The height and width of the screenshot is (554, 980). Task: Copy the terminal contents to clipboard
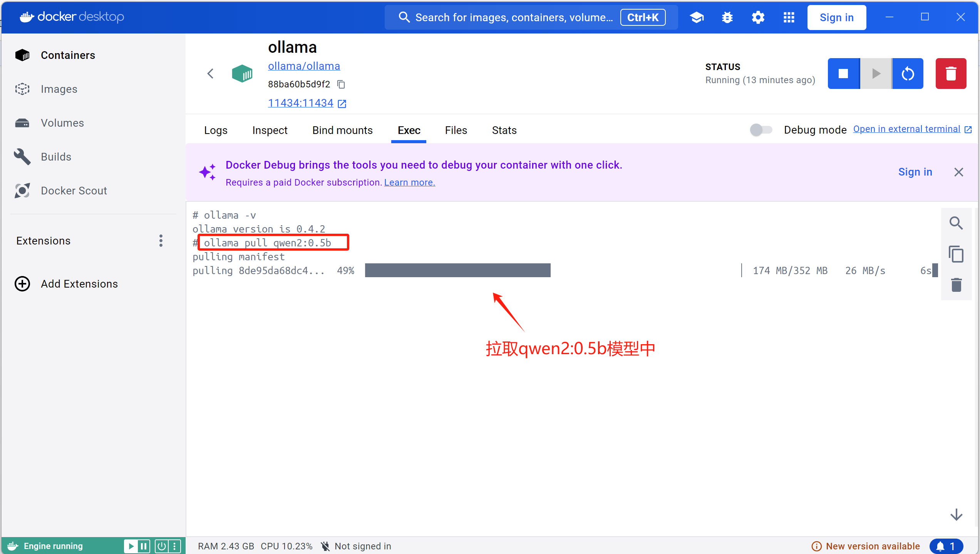coord(956,254)
